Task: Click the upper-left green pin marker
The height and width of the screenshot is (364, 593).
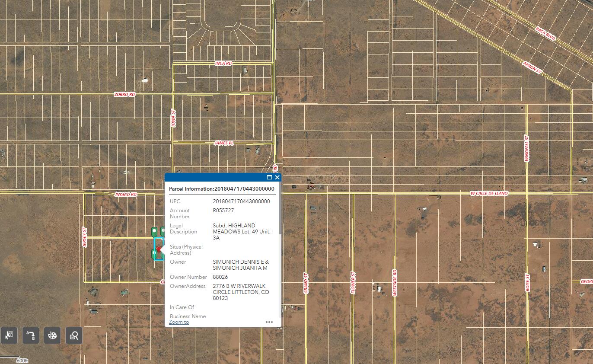Action: 154,231
